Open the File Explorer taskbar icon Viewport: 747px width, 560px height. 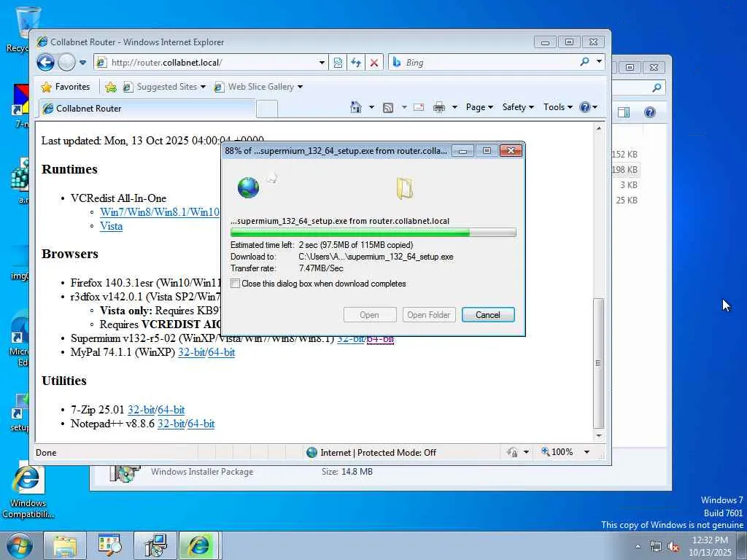click(65, 545)
